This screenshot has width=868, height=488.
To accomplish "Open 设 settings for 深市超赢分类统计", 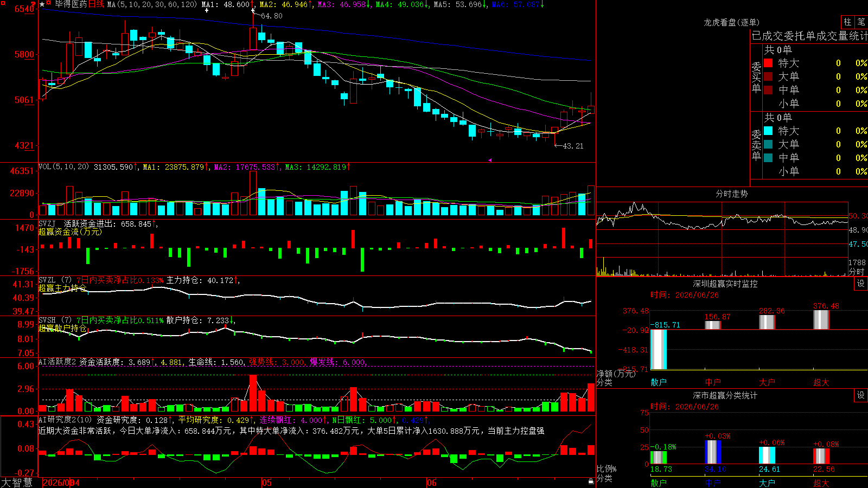I will [861, 395].
